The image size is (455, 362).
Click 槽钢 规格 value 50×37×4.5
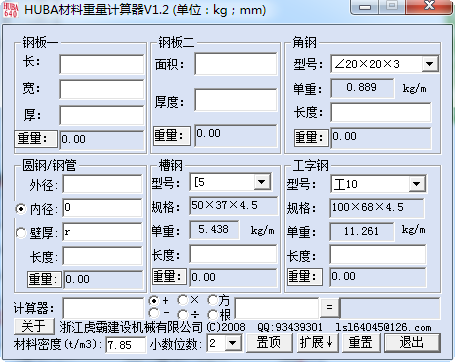tap(234, 206)
